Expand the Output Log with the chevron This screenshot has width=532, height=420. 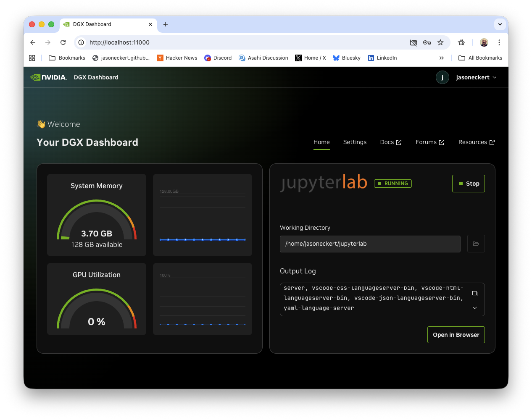[x=474, y=308]
